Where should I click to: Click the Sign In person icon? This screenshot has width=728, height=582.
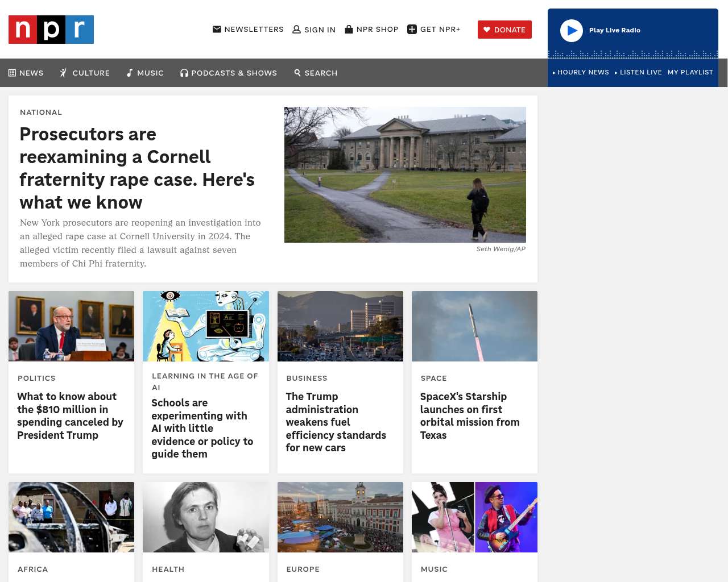[x=296, y=30]
